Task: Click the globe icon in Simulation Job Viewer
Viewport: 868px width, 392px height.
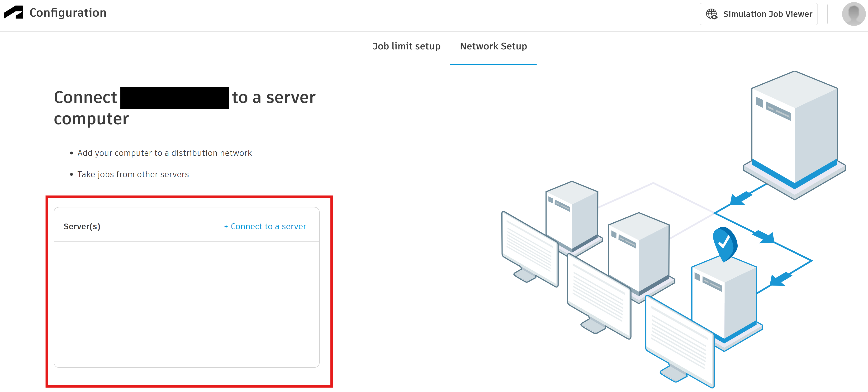Action: [712, 14]
